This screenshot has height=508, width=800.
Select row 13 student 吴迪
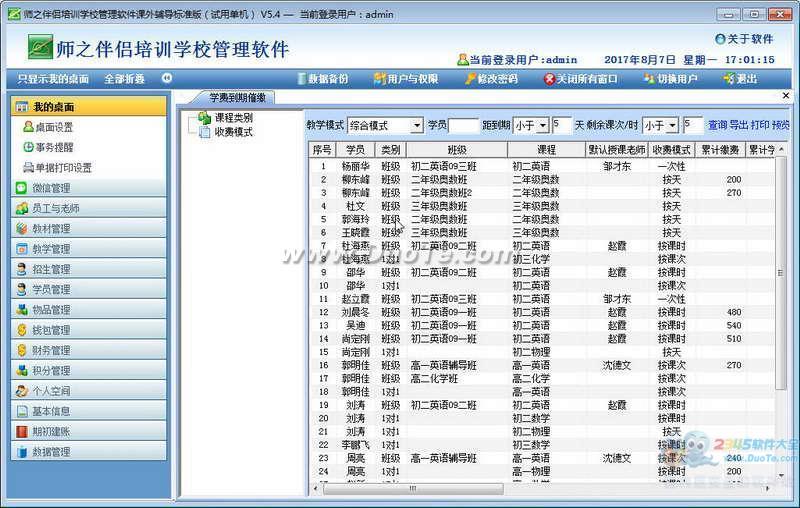click(355, 325)
